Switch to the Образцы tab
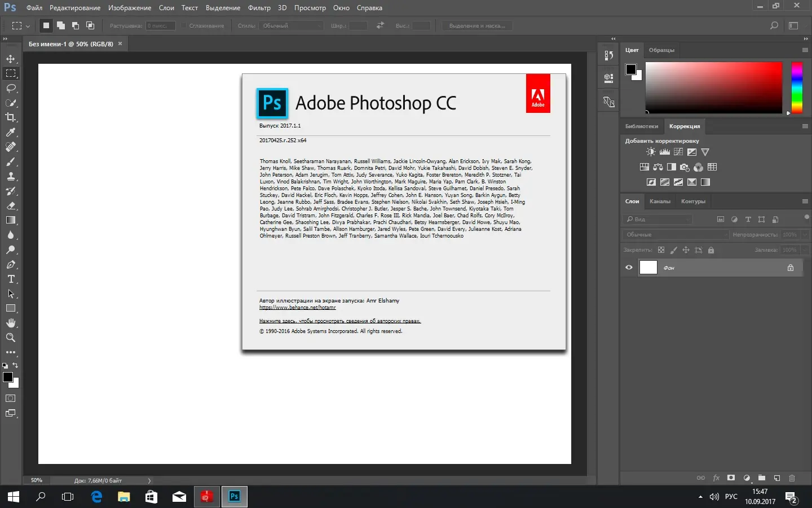812x508 pixels. 661,50
